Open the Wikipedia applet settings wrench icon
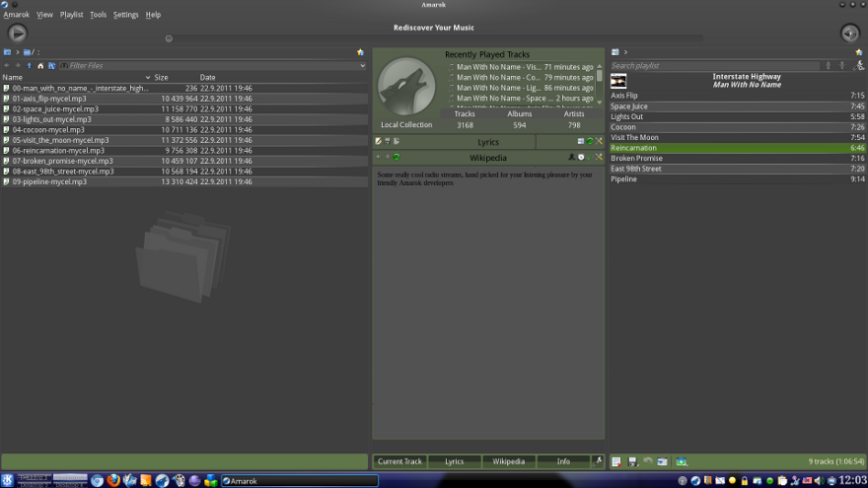Viewport: 868px width, 488px height. 599,158
